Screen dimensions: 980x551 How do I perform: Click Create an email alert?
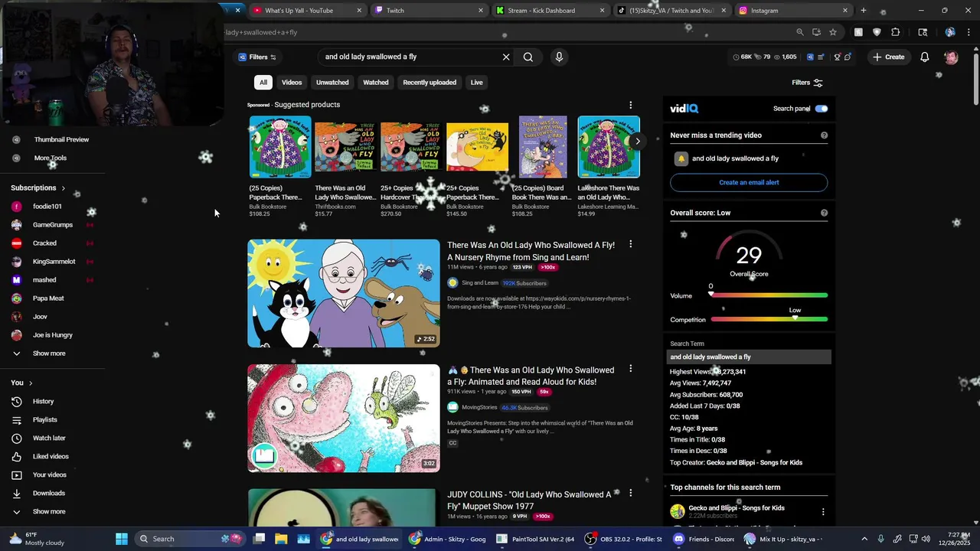pyautogui.click(x=749, y=182)
